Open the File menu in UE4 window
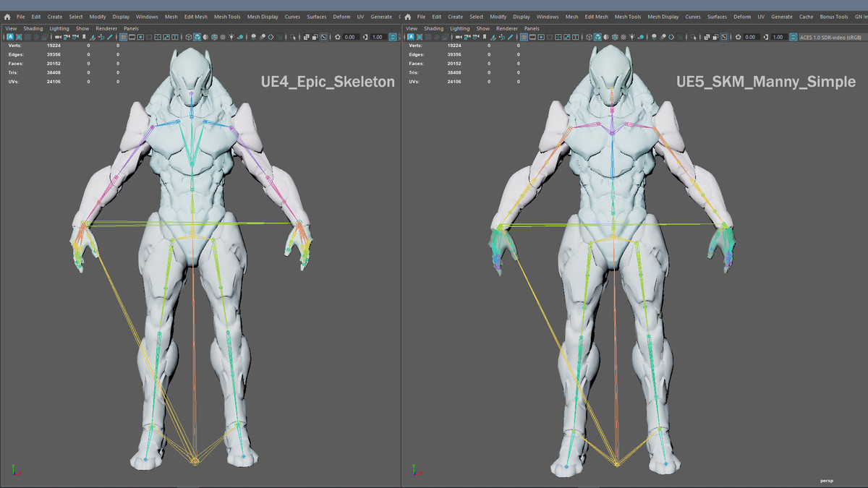 [20, 17]
